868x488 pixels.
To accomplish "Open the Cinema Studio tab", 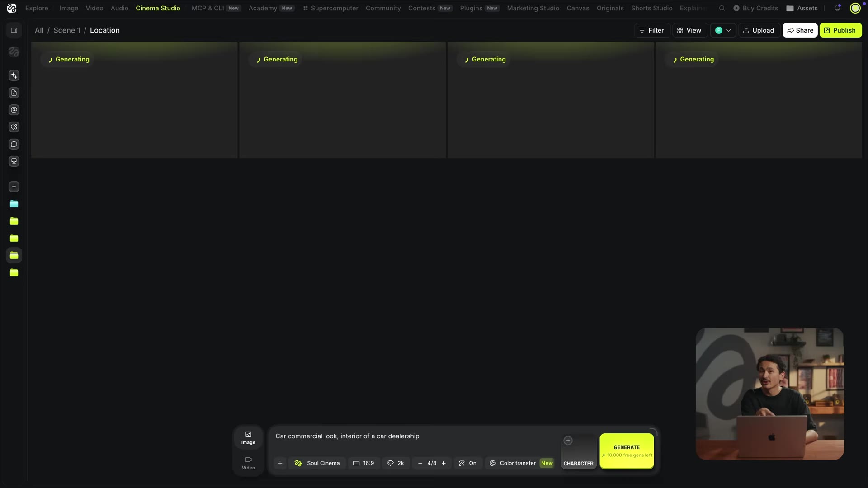I will [158, 8].
